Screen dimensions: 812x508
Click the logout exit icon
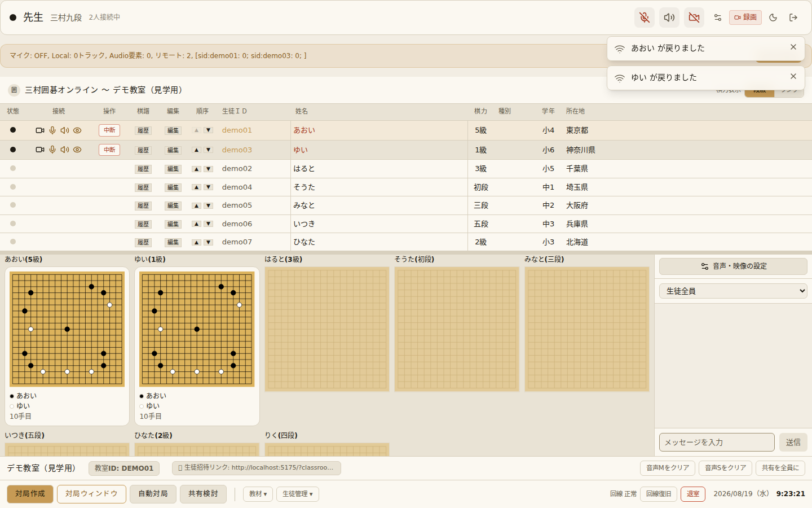coord(793,17)
